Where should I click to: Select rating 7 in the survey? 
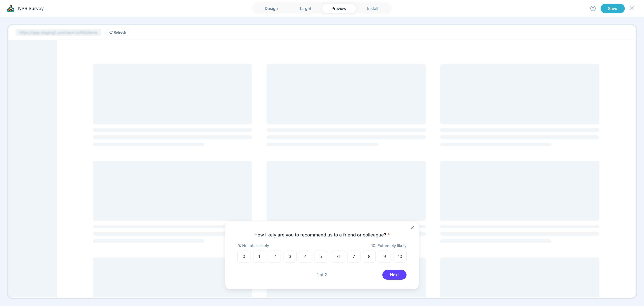(354, 256)
